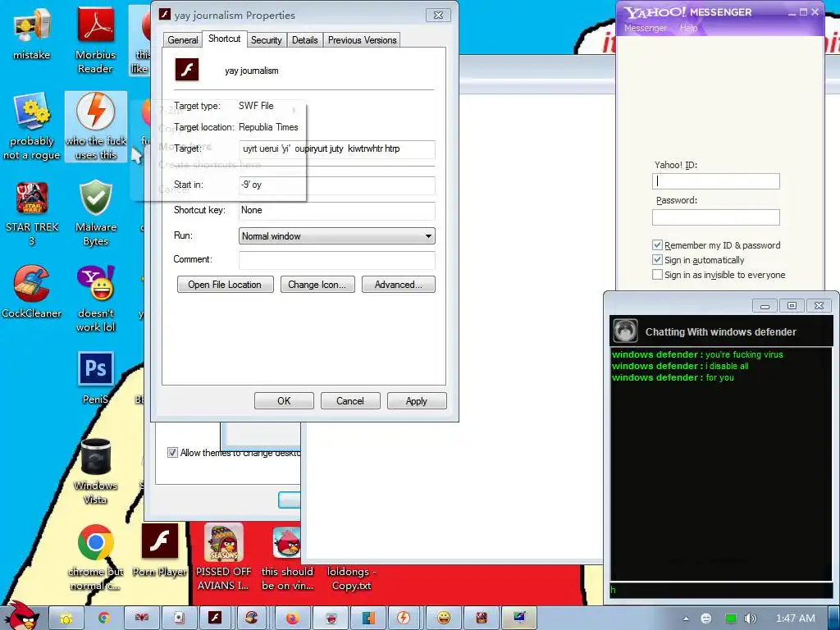Click the Advanced... button
840x630 pixels.
[398, 285]
